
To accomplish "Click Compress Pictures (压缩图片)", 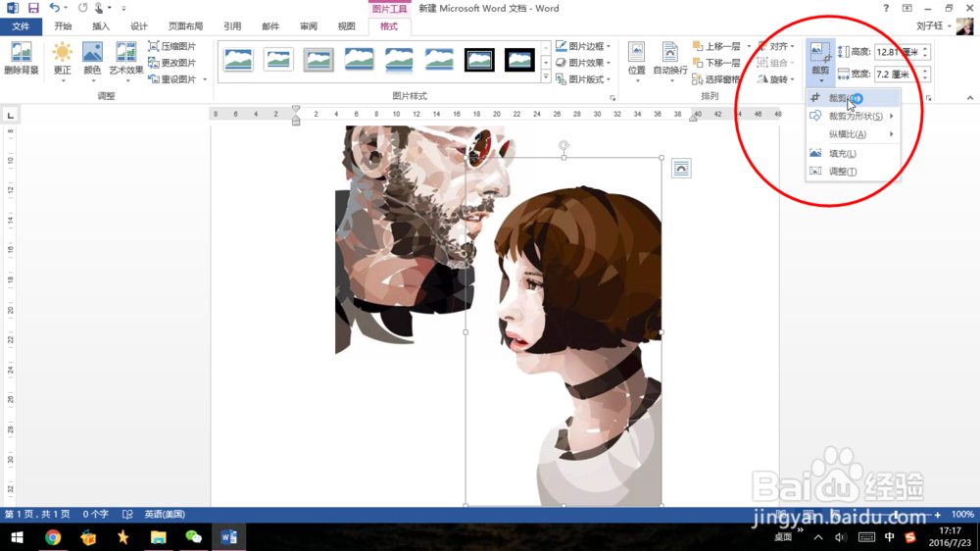I will click(x=171, y=46).
